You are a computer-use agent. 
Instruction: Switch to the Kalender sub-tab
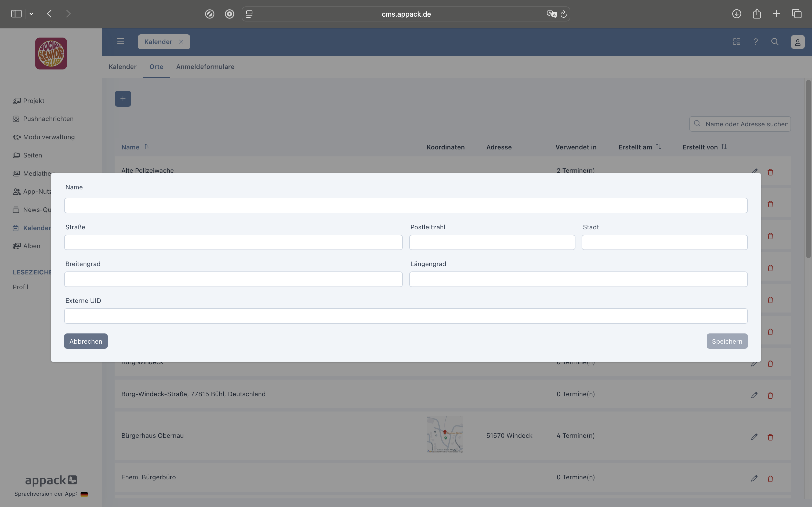click(x=122, y=67)
